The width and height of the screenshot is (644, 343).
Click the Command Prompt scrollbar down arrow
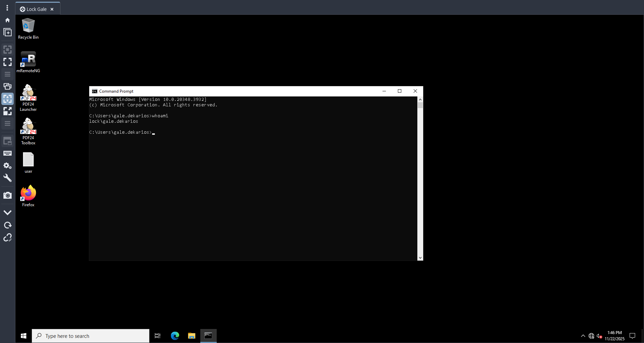tap(420, 258)
